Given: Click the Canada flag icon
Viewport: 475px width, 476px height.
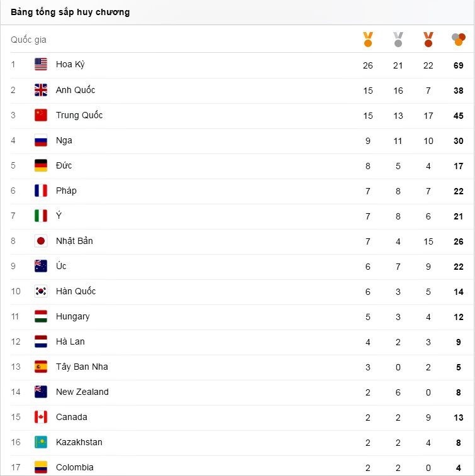Looking at the screenshot, I should [x=41, y=417].
